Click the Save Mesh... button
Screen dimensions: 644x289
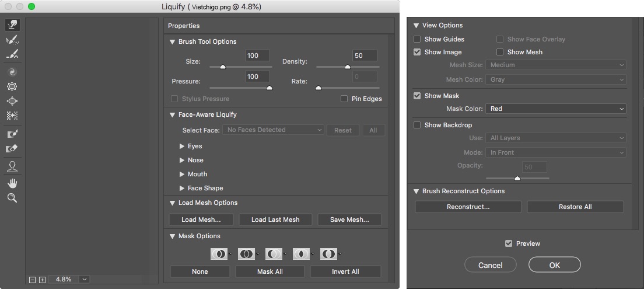coord(349,220)
